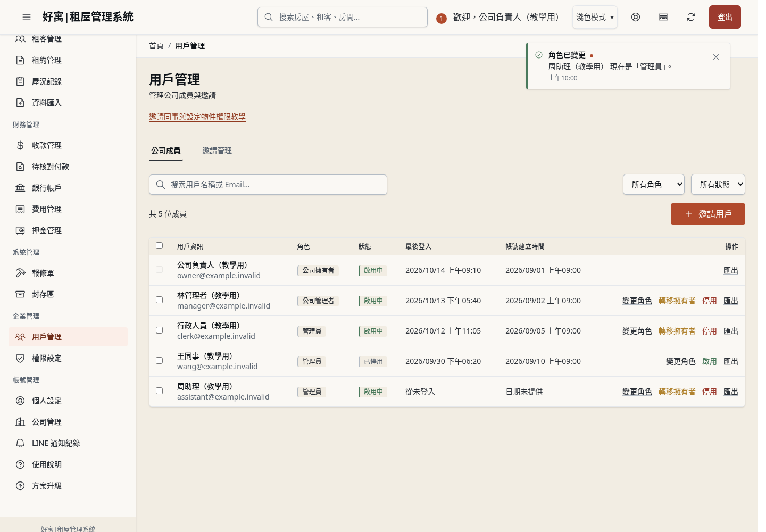The width and height of the screenshot is (766, 532).
Task: Click the refresh sync icon in header
Action: tap(691, 17)
